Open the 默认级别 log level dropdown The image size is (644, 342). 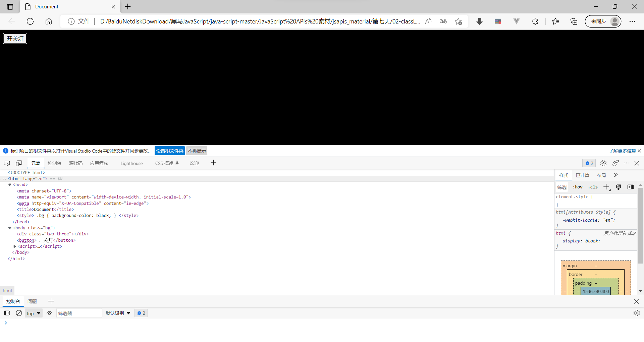(x=117, y=313)
